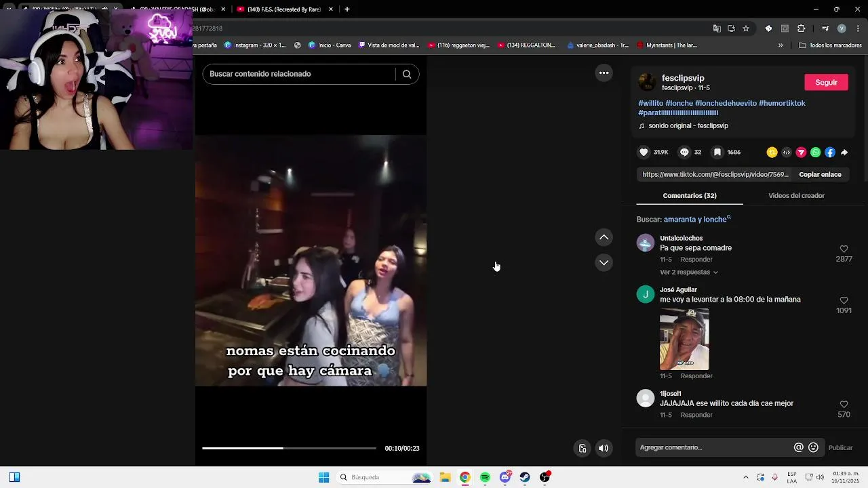
Task: Open Chrome extensions puzzle icon
Action: point(801,28)
